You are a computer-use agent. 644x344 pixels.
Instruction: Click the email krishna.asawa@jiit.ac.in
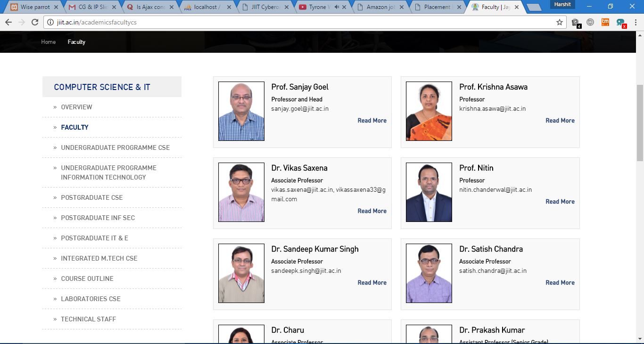(493, 109)
